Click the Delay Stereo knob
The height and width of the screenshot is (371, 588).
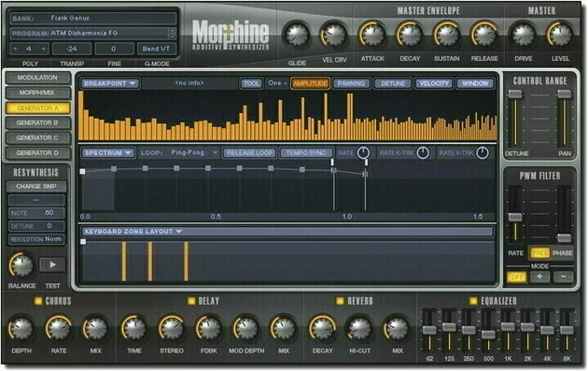172,328
